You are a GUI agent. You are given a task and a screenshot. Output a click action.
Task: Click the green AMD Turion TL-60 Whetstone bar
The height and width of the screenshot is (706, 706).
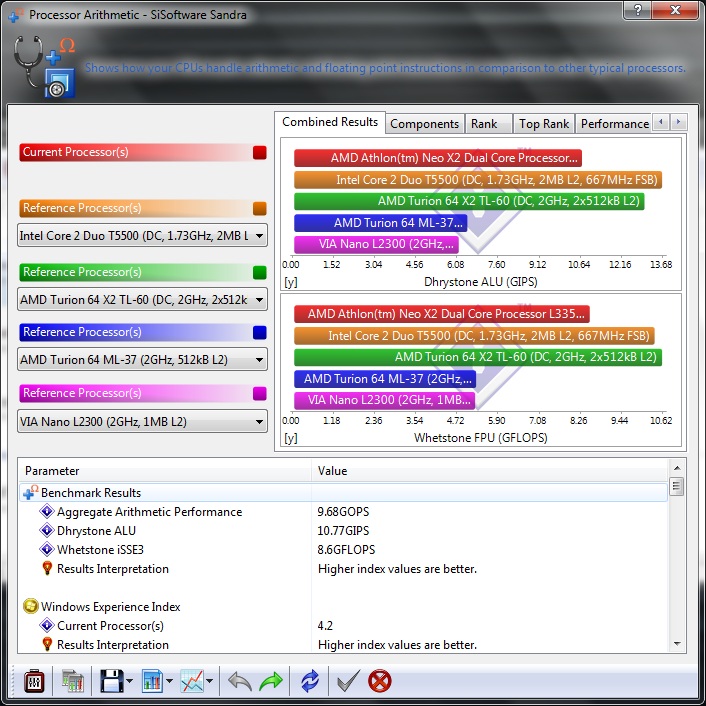tap(478, 357)
